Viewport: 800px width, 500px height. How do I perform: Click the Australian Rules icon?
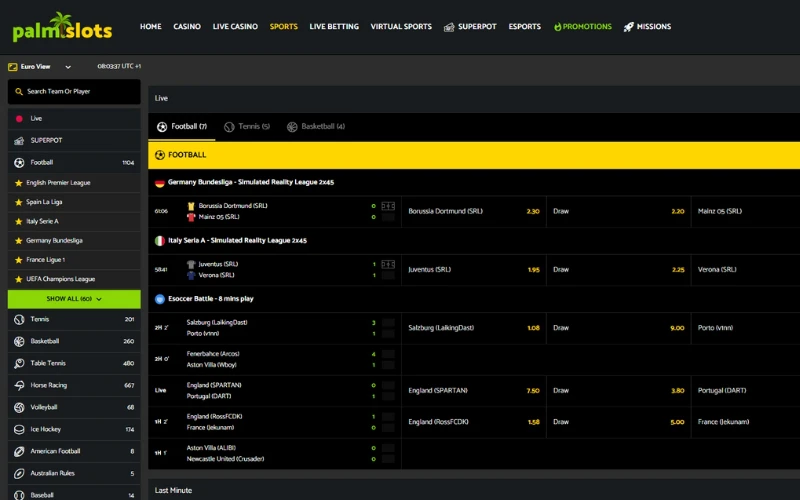pyautogui.click(x=19, y=473)
